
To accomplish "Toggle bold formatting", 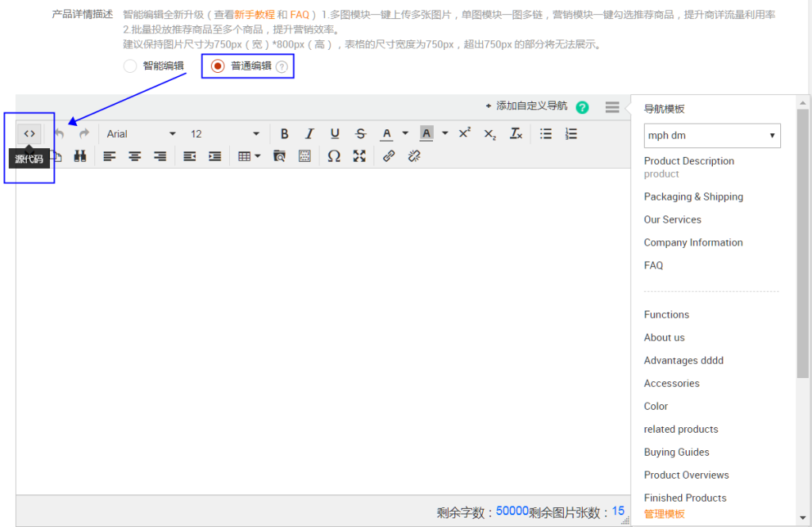I will point(285,134).
